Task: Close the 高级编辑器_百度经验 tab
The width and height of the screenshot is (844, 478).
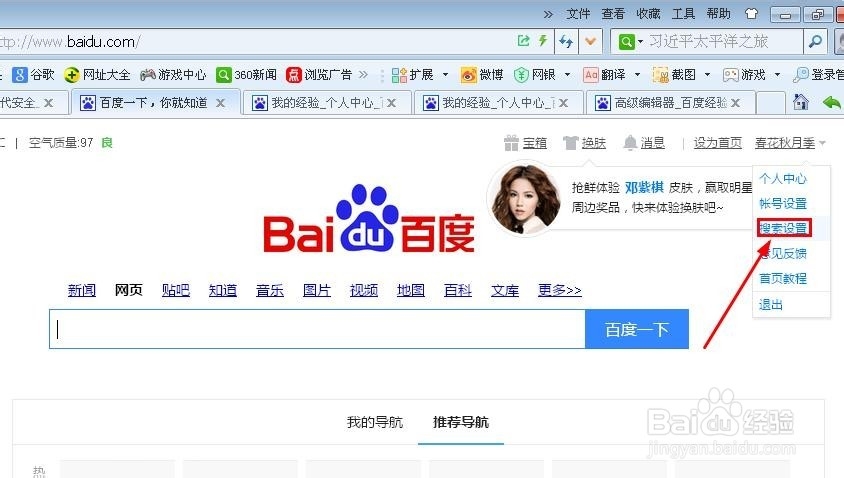Action: [x=735, y=103]
